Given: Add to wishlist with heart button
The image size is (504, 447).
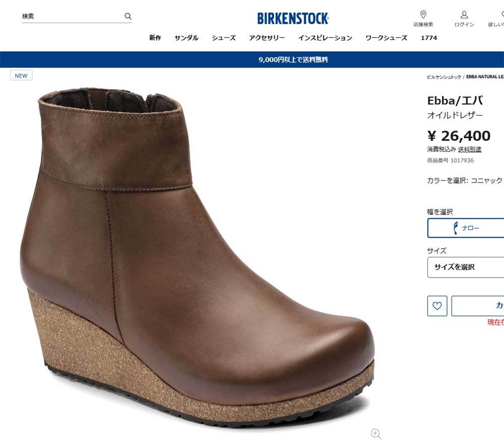Looking at the screenshot, I should [437, 306].
